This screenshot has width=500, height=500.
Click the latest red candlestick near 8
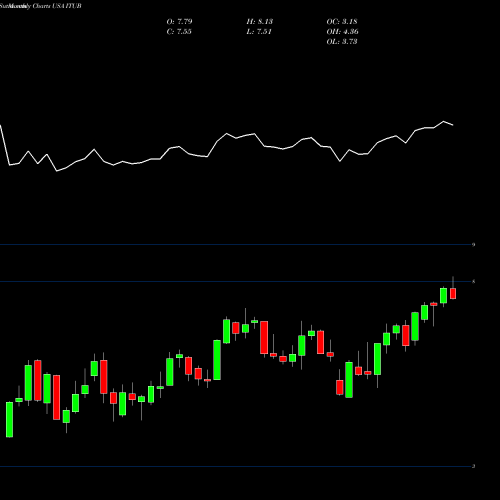453,293
